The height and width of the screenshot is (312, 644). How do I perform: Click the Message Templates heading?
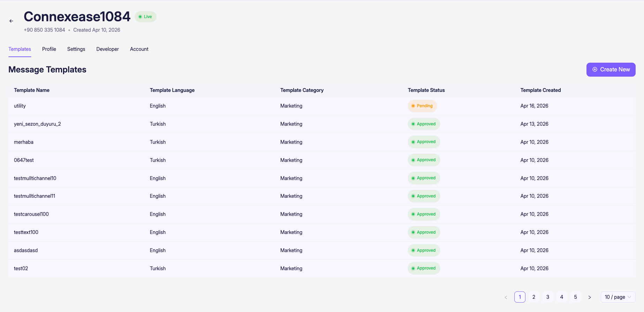[x=47, y=70]
